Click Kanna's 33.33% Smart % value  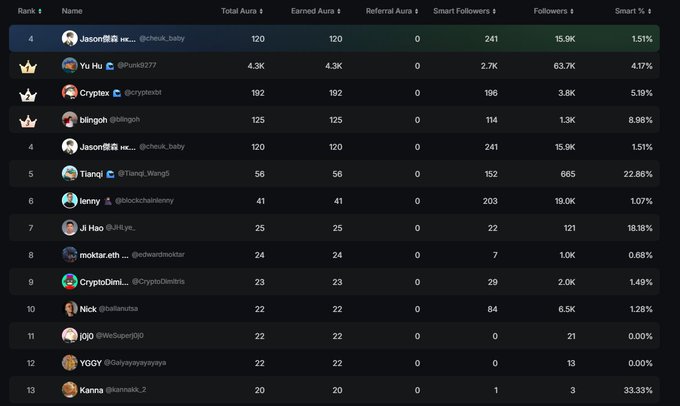coord(638,390)
